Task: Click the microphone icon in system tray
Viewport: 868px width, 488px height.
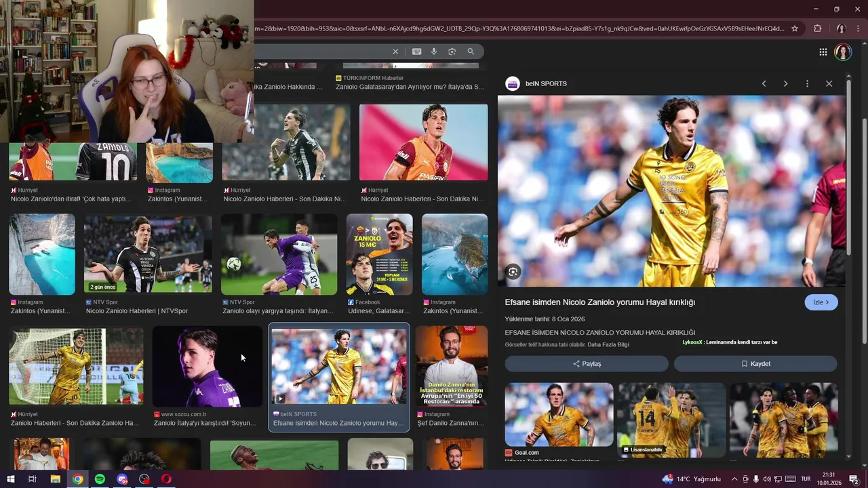Action: pyautogui.click(x=756, y=479)
